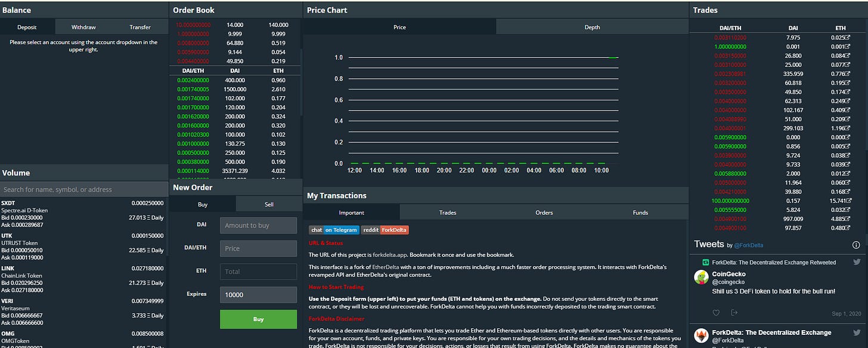
Task: Select the OMG token in Volume list
Action: point(83,338)
